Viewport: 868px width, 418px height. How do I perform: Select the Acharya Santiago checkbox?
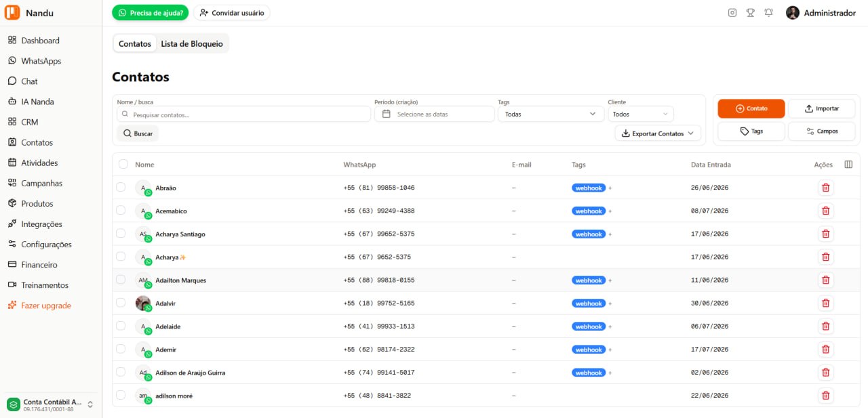point(121,233)
